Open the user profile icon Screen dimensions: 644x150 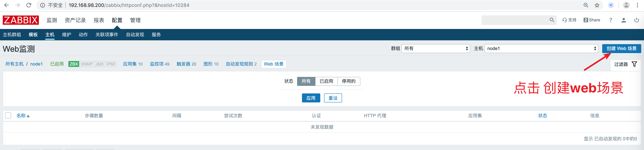coord(623,20)
